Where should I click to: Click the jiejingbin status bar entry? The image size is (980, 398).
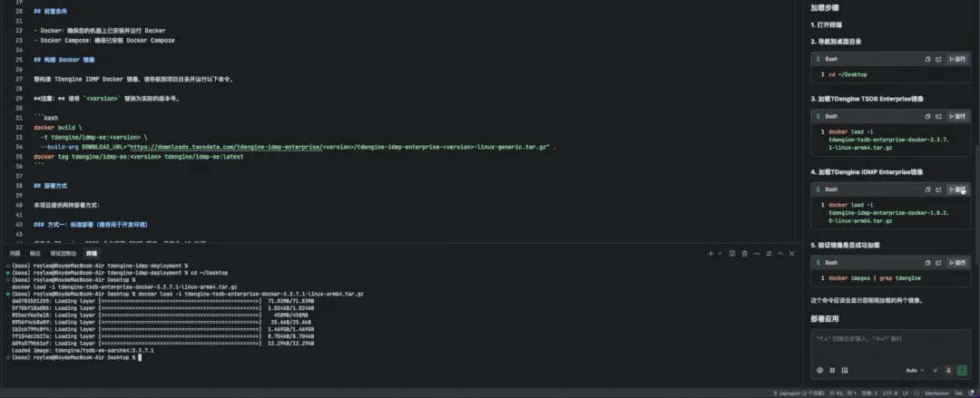tap(799, 393)
